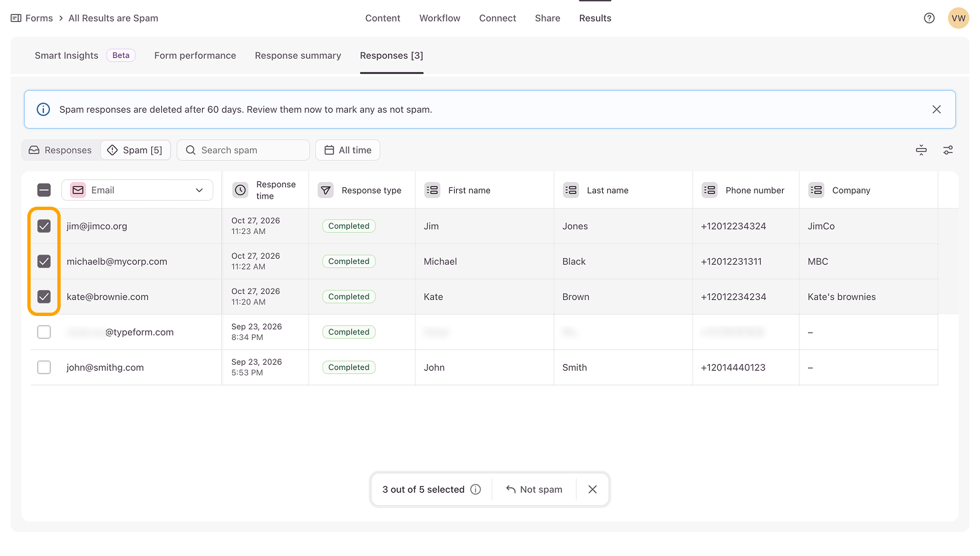Click the Forms breadcrumb icon
The height and width of the screenshot is (556, 980).
point(16,18)
